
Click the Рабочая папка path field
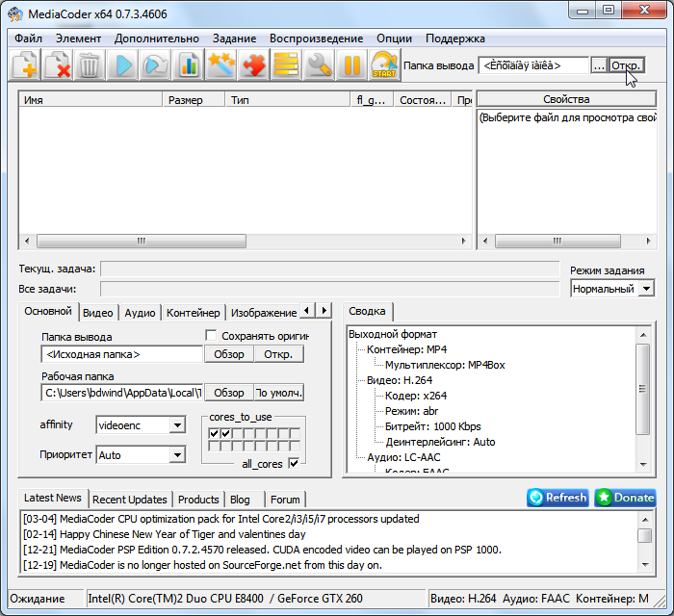122,393
